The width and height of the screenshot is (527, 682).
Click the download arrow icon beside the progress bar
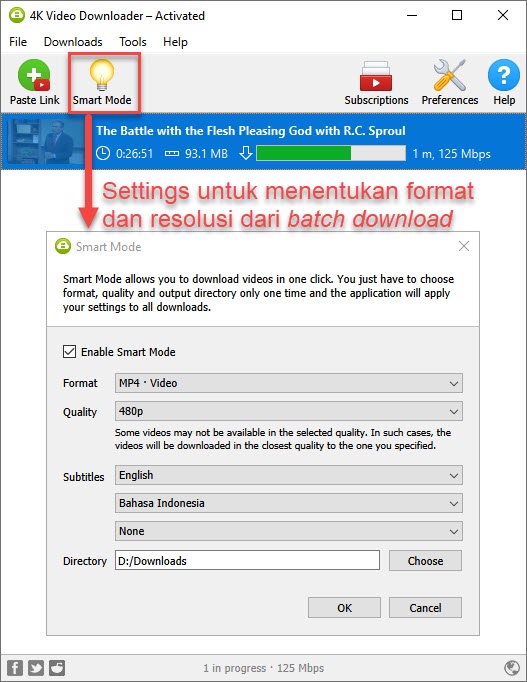click(x=246, y=153)
